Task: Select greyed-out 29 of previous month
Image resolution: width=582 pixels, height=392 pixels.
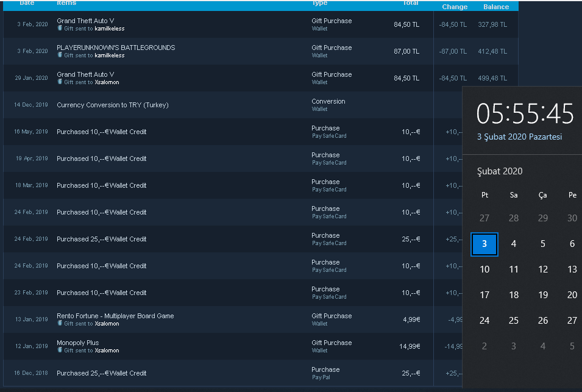Action: coord(543,218)
